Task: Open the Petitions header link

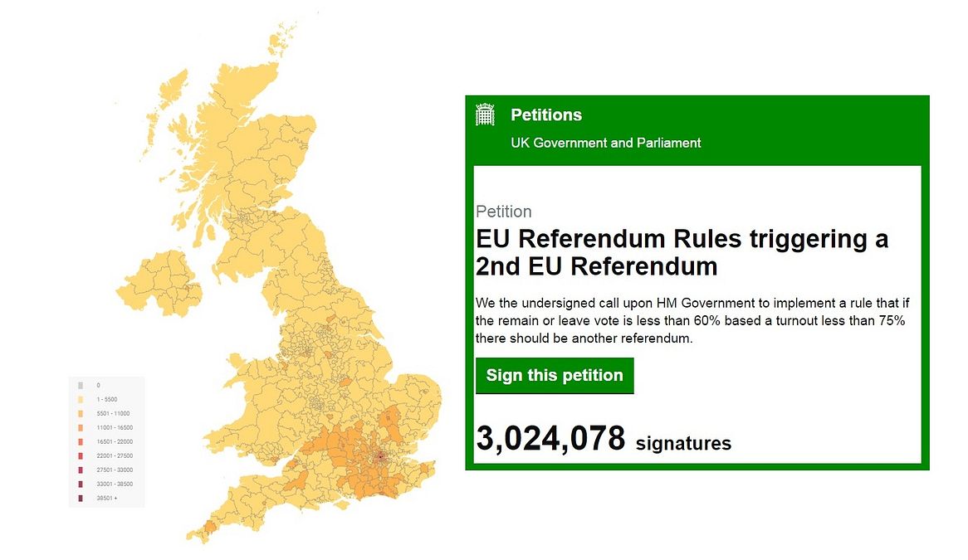Action: pyautogui.click(x=546, y=114)
